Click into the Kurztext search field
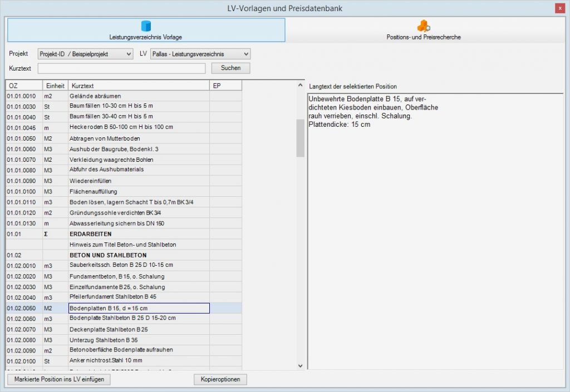Viewport: 570px width, 392px height. pos(121,68)
